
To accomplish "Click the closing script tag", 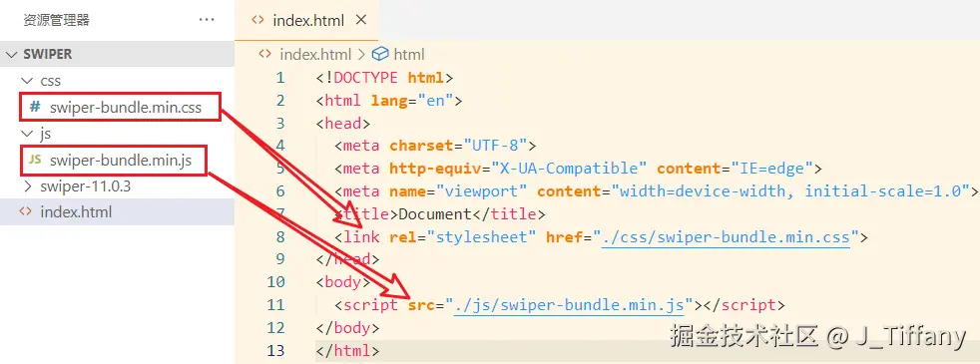I will pos(743,305).
